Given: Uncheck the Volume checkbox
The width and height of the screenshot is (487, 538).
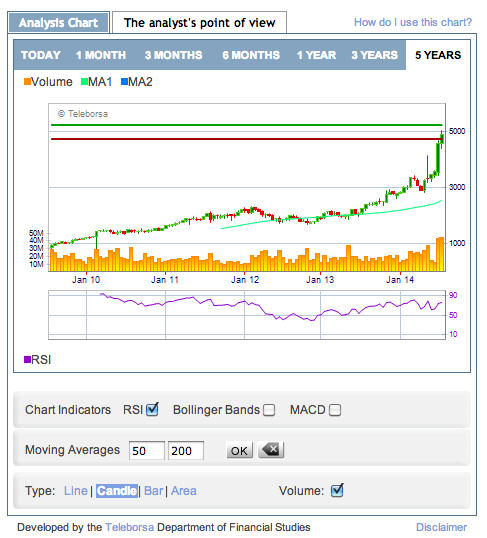Looking at the screenshot, I should (x=337, y=490).
